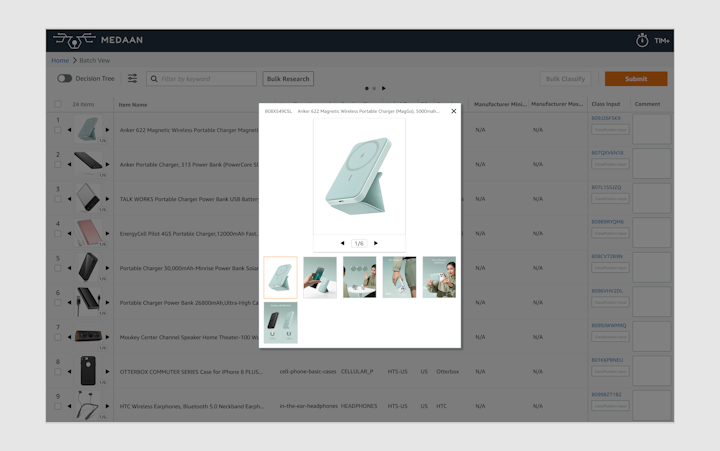The height and width of the screenshot is (451, 720).
Task: Click Classification input field in row 5
Action: (610, 268)
